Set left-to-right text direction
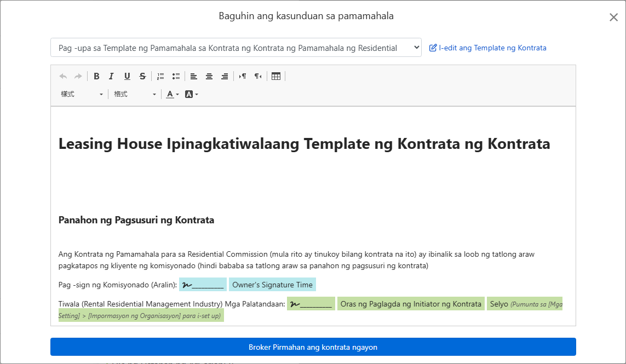Screen dimensions: 626x364 click(242, 76)
